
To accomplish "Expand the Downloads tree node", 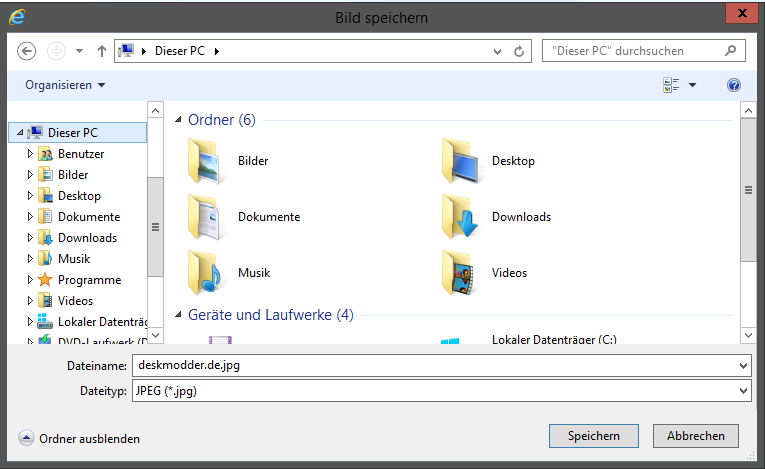I will [x=30, y=238].
